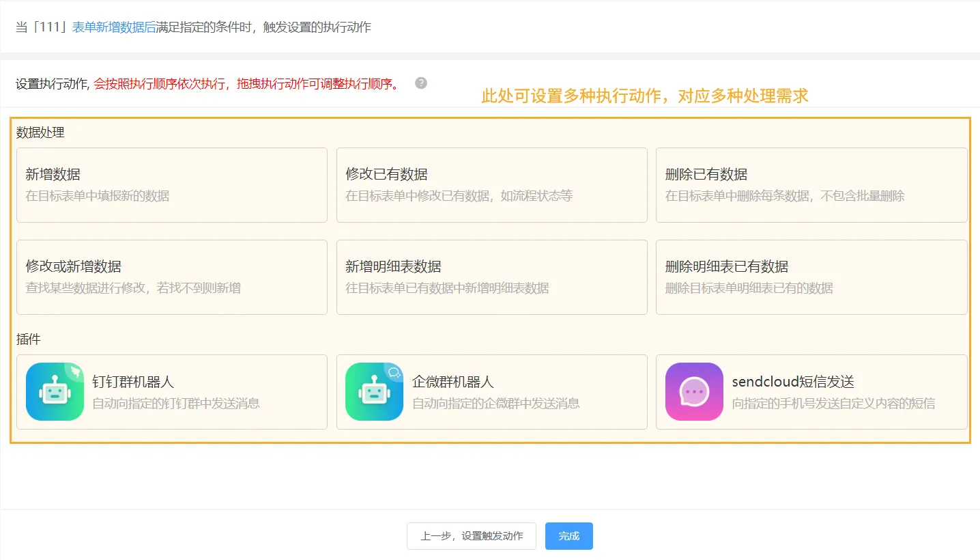The height and width of the screenshot is (560, 980).
Task: Pick the 删除已有数据 action card
Action: tap(811, 185)
